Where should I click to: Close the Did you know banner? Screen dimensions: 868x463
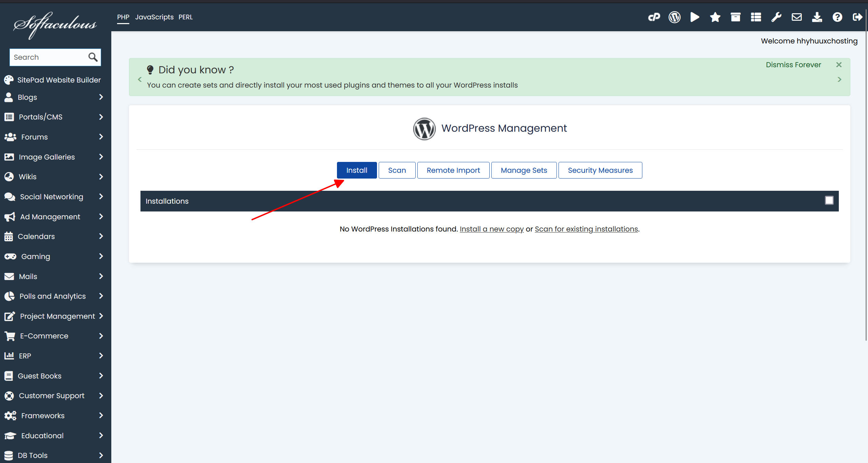point(839,64)
